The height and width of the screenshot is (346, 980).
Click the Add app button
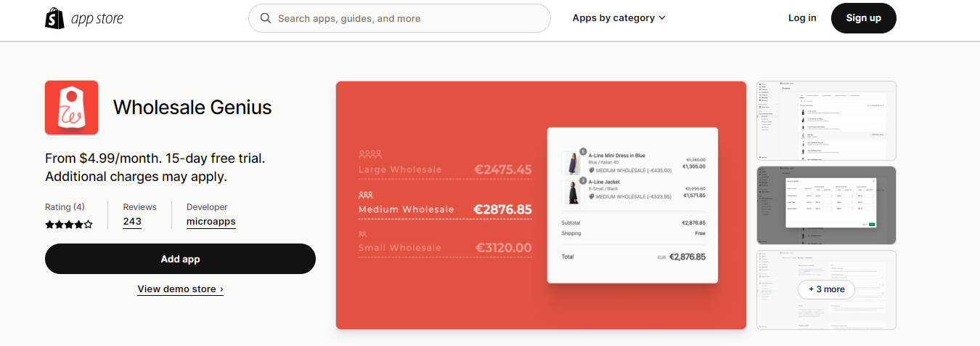pyautogui.click(x=180, y=259)
